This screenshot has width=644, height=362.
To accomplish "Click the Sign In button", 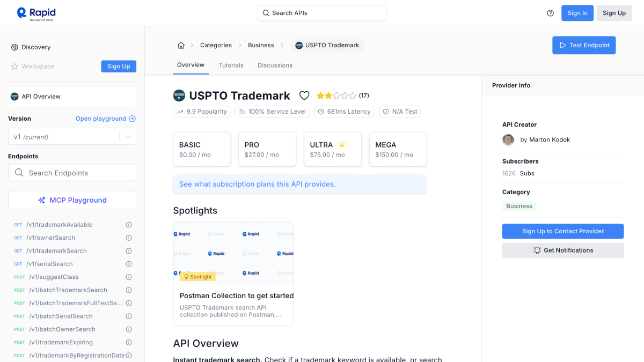I will tap(577, 13).
